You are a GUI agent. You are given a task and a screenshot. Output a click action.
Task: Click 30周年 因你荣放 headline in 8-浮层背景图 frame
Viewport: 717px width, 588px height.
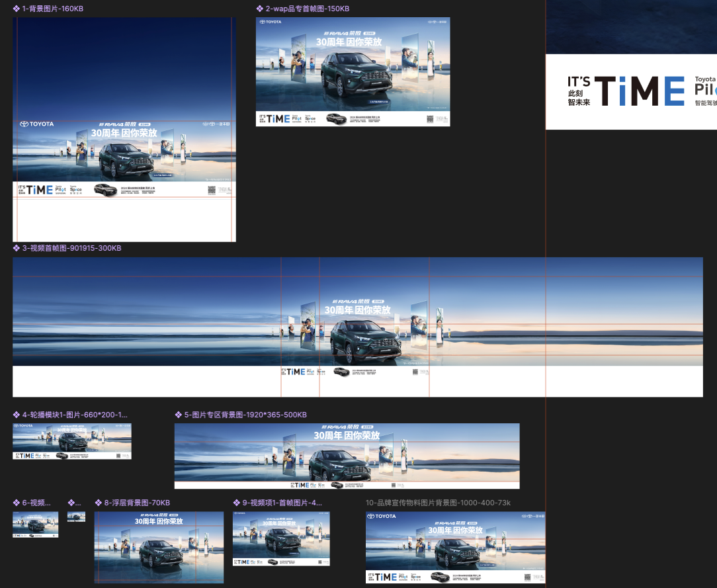(159, 521)
